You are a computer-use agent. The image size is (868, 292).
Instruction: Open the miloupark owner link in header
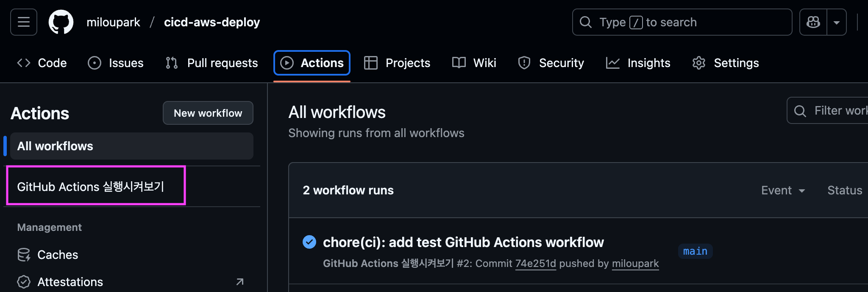pyautogui.click(x=113, y=22)
